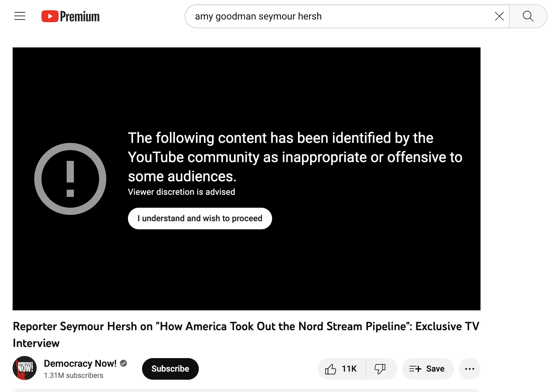Screen dimensions: 555x392
Task: Dislike the video with thumbs down
Action: [x=380, y=369]
